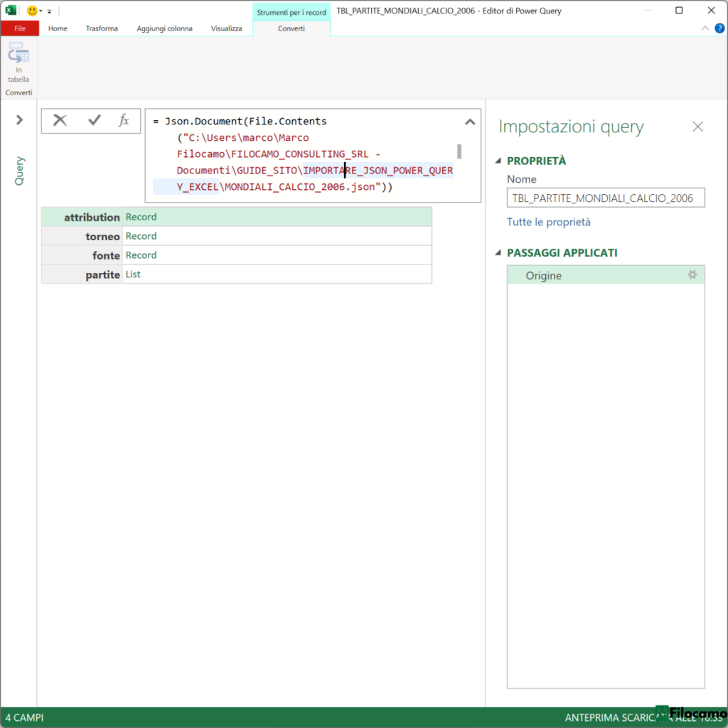The width and height of the screenshot is (728, 728).
Task: Collapse the formula bar with the chevron
Action: click(470, 122)
